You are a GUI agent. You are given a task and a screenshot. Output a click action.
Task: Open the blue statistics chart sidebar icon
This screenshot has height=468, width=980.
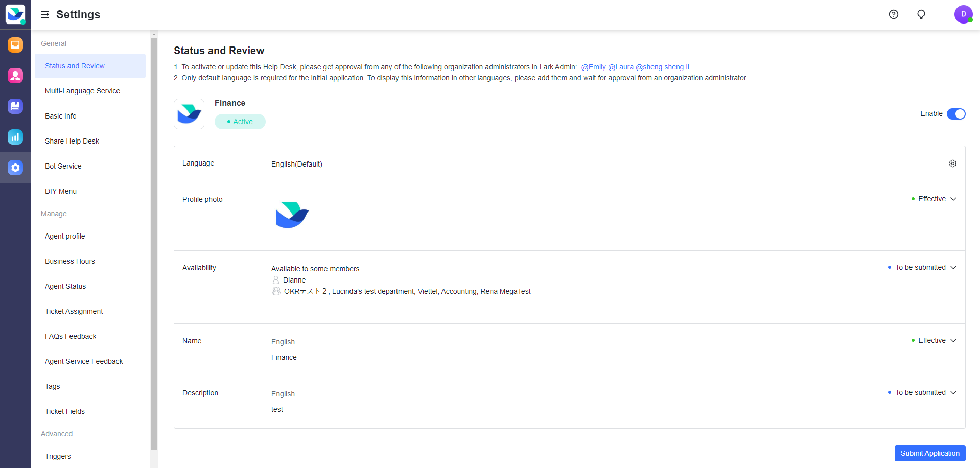point(15,137)
